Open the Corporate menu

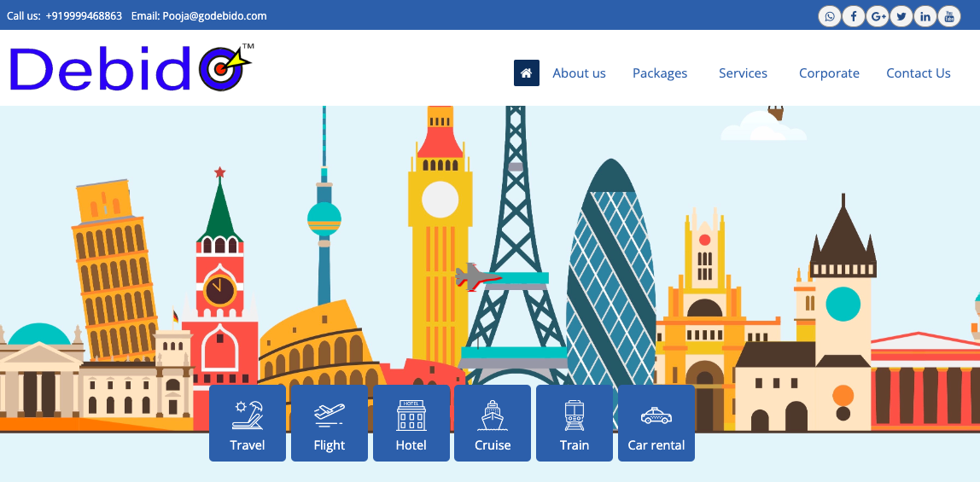click(x=830, y=73)
